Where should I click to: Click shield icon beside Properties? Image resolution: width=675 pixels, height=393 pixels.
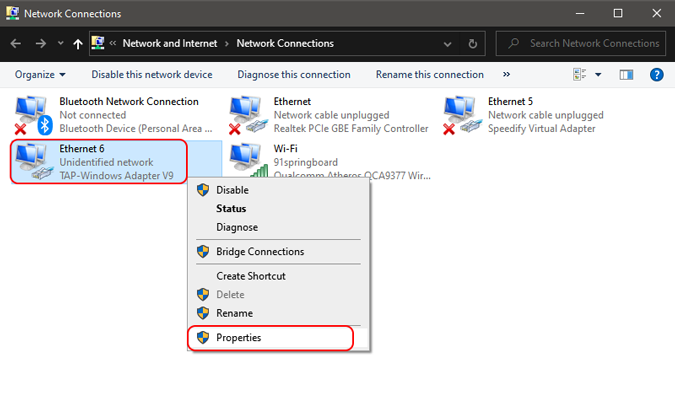click(203, 337)
